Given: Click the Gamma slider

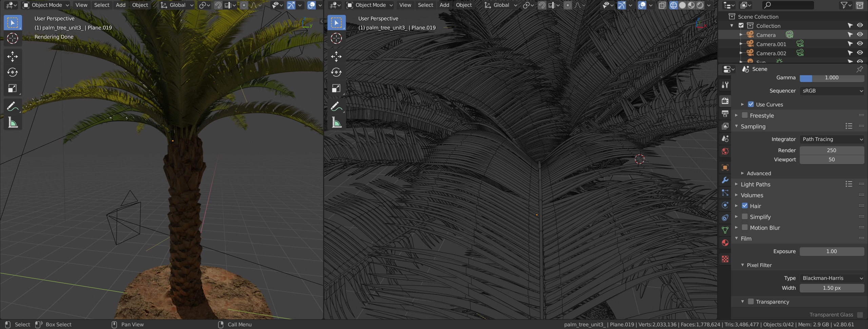Looking at the screenshot, I should coord(831,78).
